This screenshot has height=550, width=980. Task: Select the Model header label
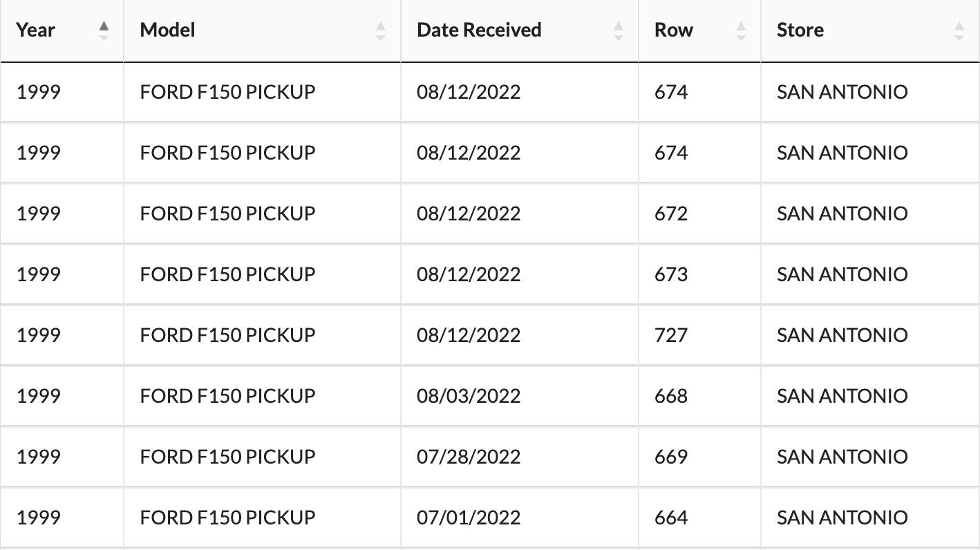(167, 30)
